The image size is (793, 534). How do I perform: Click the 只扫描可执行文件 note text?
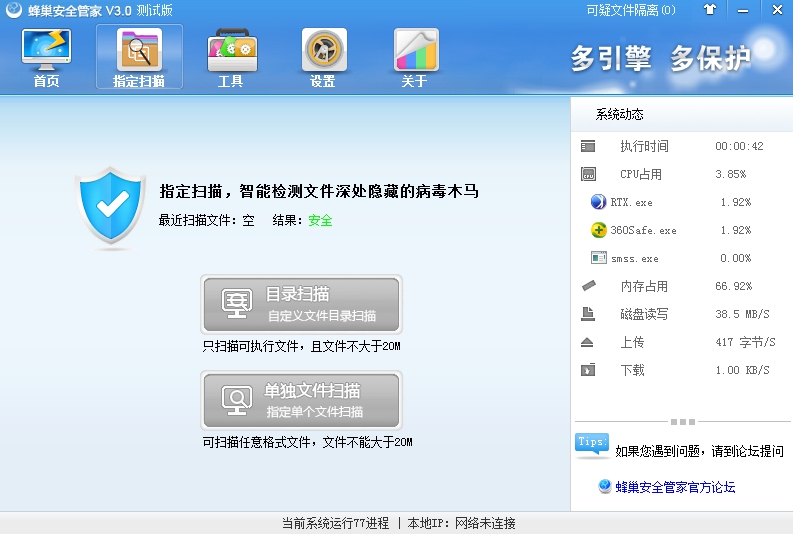click(301, 346)
